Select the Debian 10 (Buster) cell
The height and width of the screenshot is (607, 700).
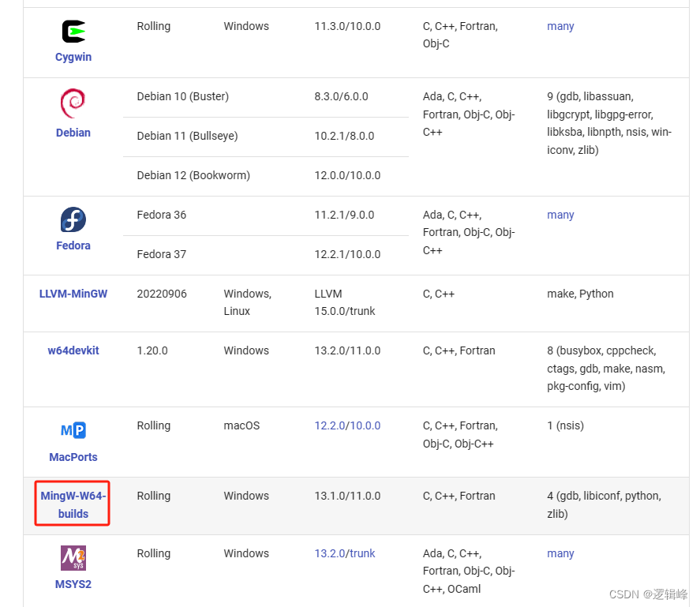coord(182,96)
